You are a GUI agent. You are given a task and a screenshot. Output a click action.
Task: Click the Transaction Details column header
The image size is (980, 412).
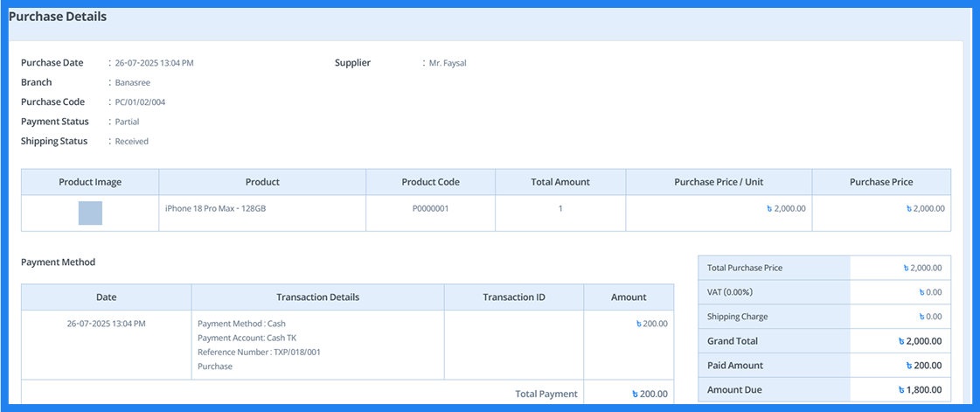coord(317,297)
